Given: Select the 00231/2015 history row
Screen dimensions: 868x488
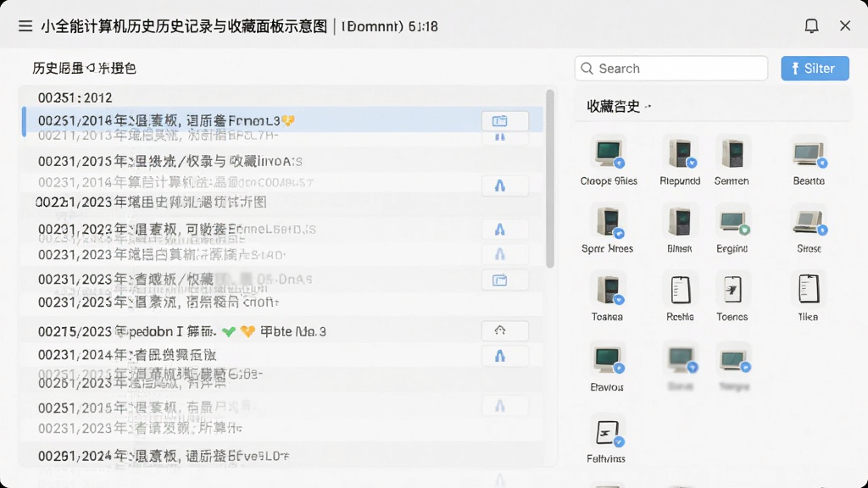Looking at the screenshot, I should coord(282,161).
